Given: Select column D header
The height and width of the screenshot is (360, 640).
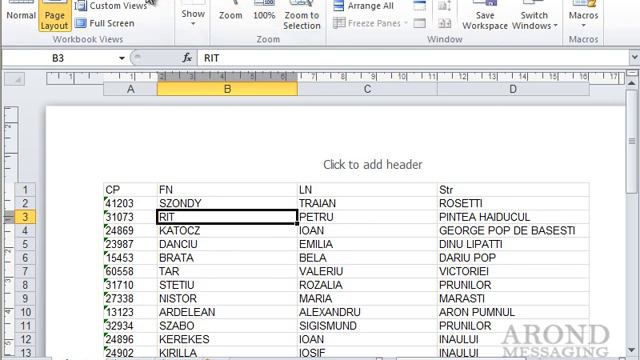Looking at the screenshot, I should click(x=513, y=89).
